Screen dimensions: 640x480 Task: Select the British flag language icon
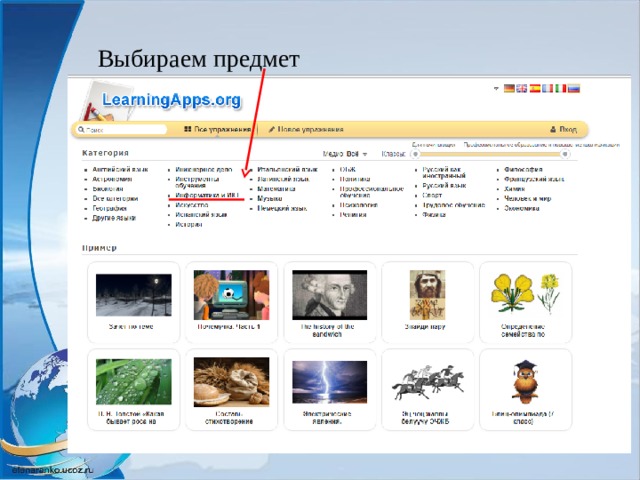(522, 89)
